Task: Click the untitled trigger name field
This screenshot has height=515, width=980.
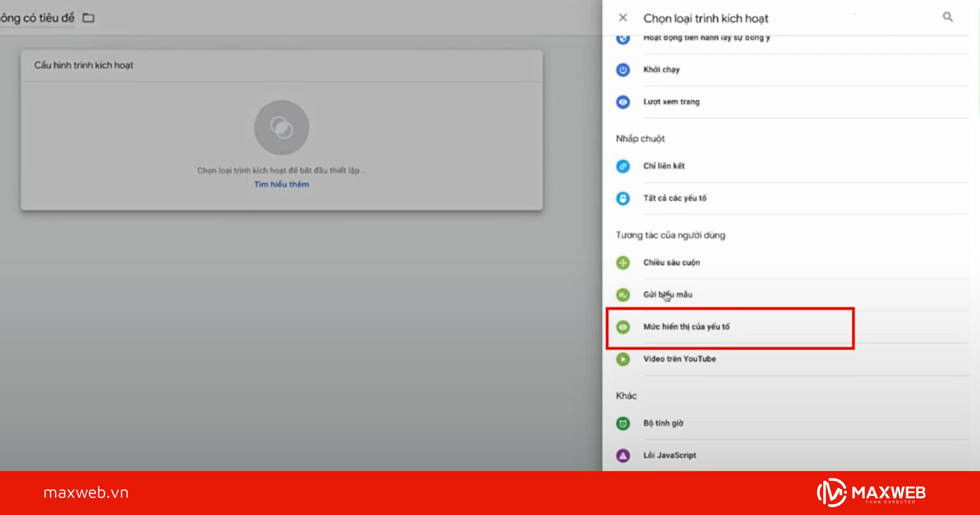Action: [x=37, y=18]
